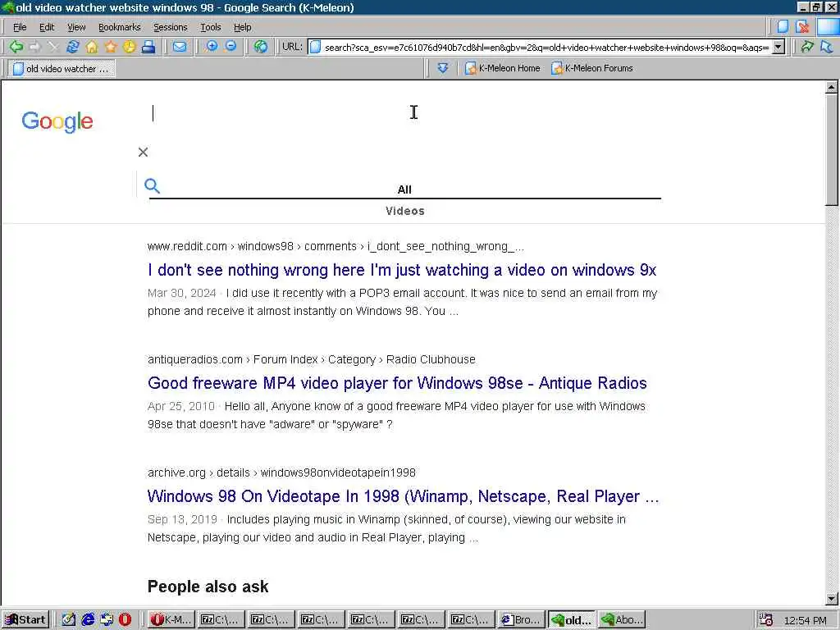
Task: Click in the Google search box
Action: tap(406, 113)
